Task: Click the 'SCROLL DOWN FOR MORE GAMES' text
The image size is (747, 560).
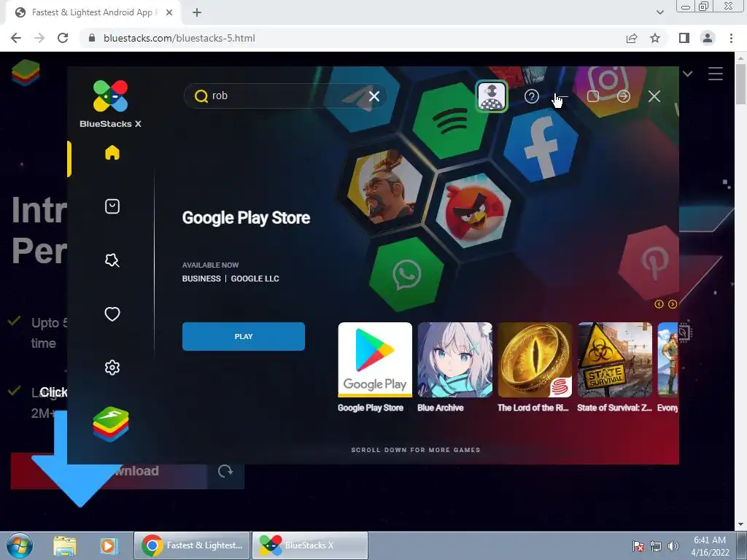Action: point(415,449)
